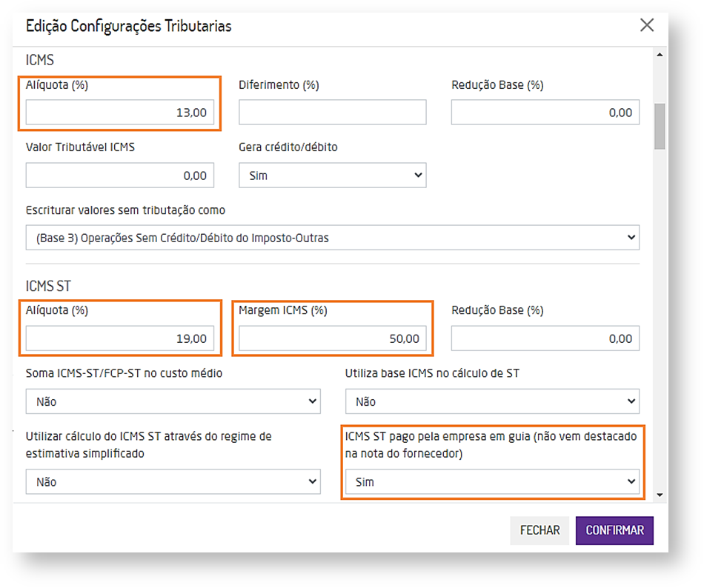Click the ICMS Diferimento (%) field
Screen dimensions: 704x588
332,113
